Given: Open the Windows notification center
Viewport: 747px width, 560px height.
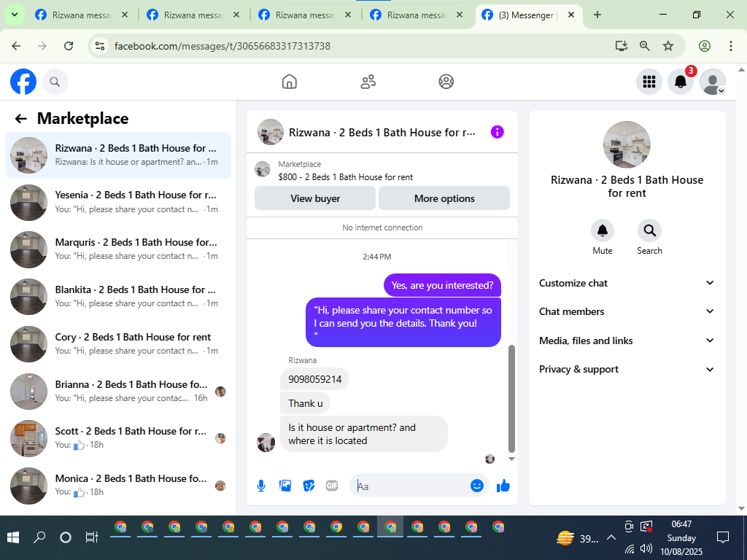Looking at the screenshot, I should (x=723, y=538).
